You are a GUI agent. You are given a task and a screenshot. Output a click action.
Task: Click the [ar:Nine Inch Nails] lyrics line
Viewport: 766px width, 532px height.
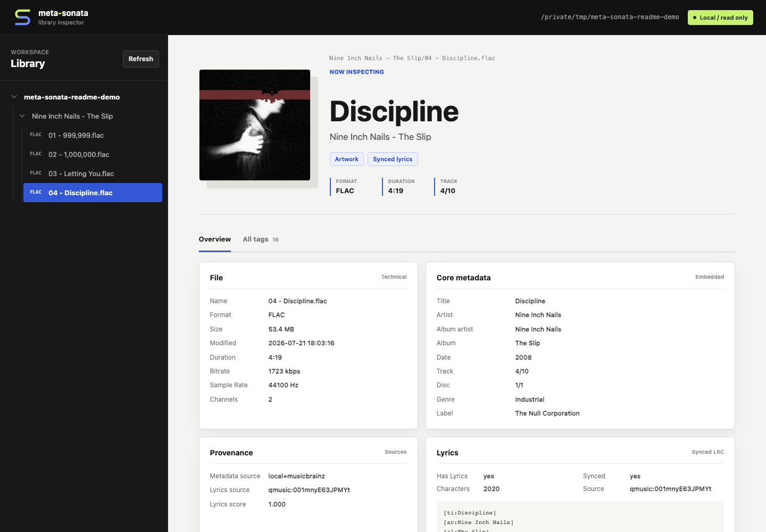point(479,522)
